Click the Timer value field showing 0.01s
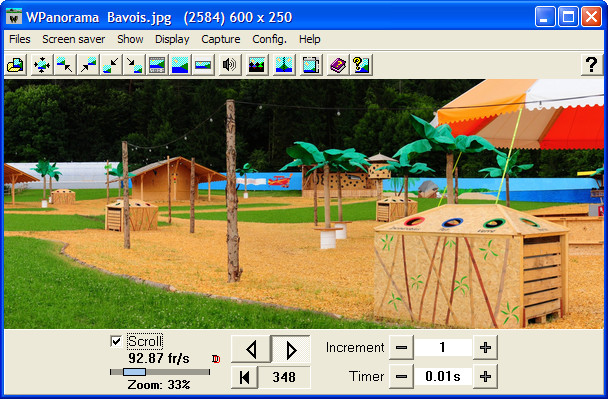The height and width of the screenshot is (399, 608). (443, 376)
